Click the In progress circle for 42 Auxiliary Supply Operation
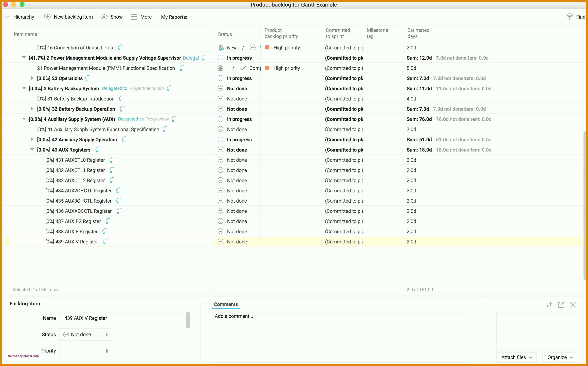The image size is (588, 366). tap(220, 139)
